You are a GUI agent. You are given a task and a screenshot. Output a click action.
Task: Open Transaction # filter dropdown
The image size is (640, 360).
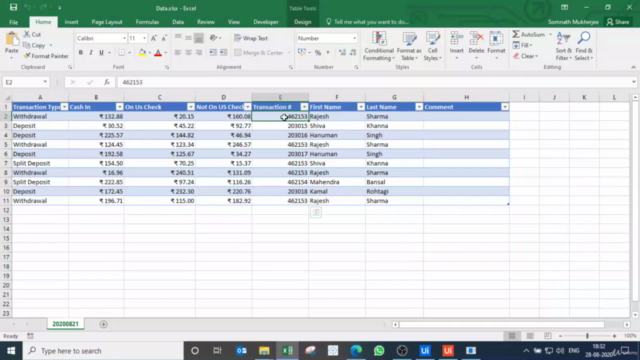(x=304, y=107)
